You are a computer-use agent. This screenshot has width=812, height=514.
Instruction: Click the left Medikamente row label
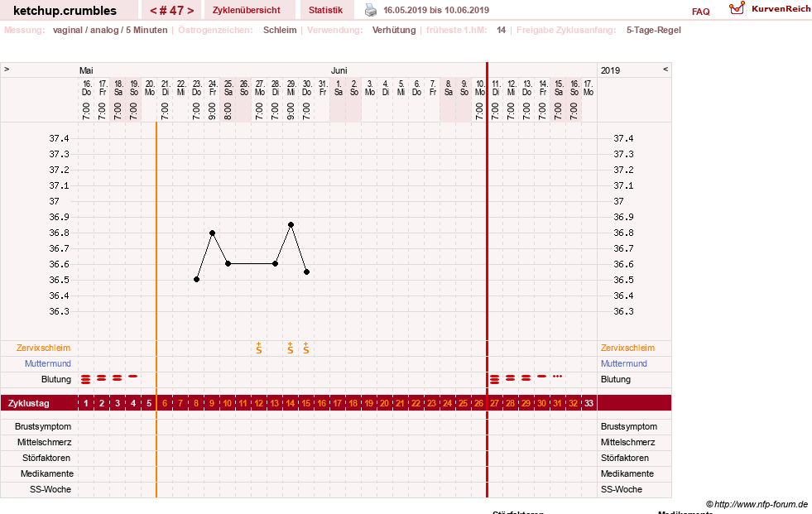click(x=47, y=473)
